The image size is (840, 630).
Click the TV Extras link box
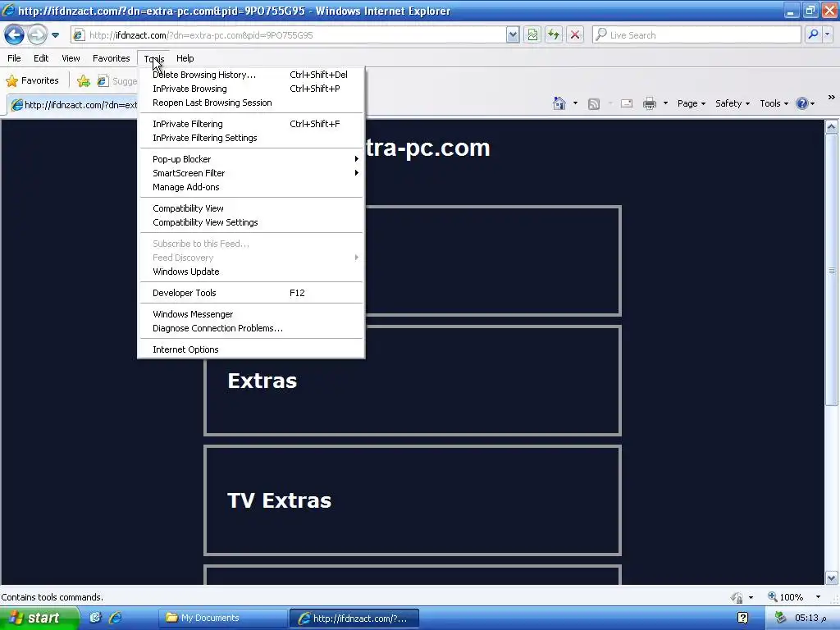(413, 500)
